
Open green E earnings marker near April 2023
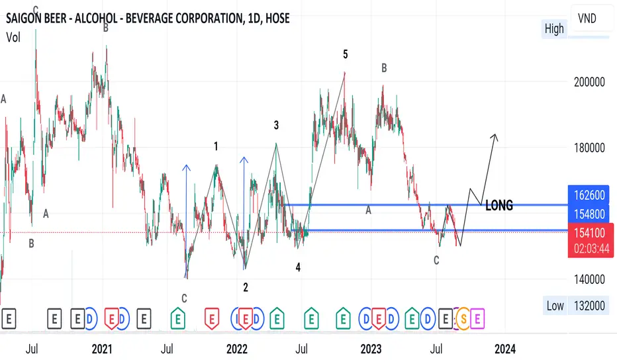tap(412, 318)
